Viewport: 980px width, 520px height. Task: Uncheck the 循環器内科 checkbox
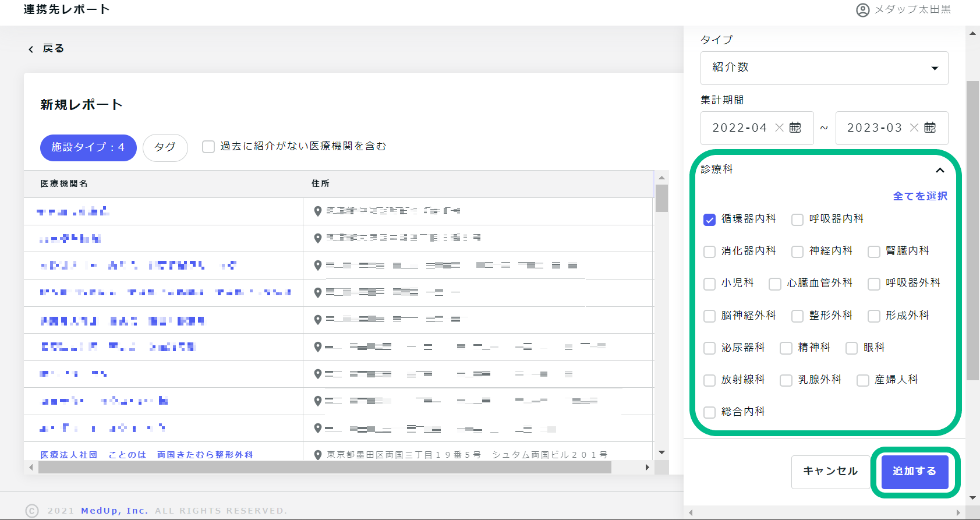pyautogui.click(x=709, y=220)
